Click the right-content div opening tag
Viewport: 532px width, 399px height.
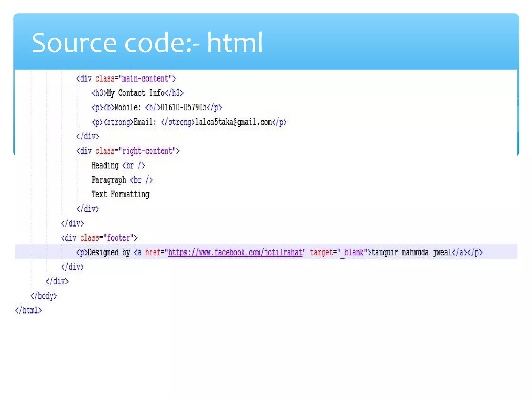coord(128,151)
